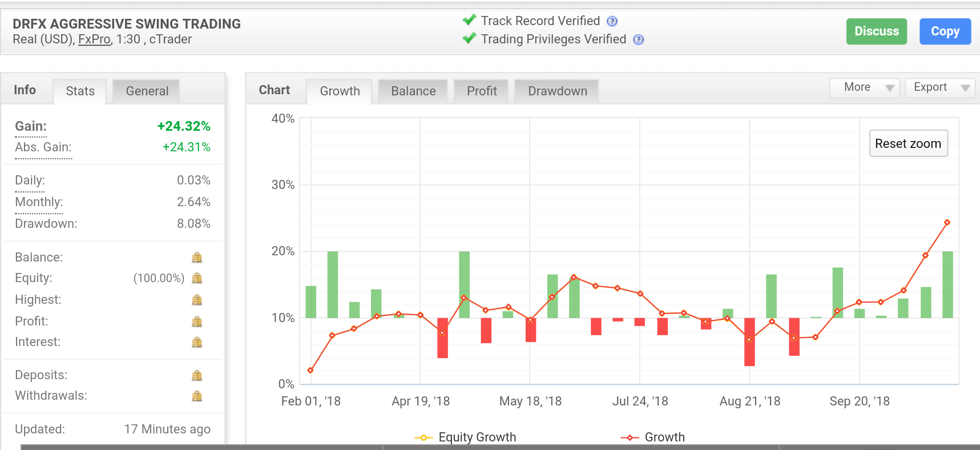
Task: Click the lock icon next to Profit
Action: coord(197,322)
